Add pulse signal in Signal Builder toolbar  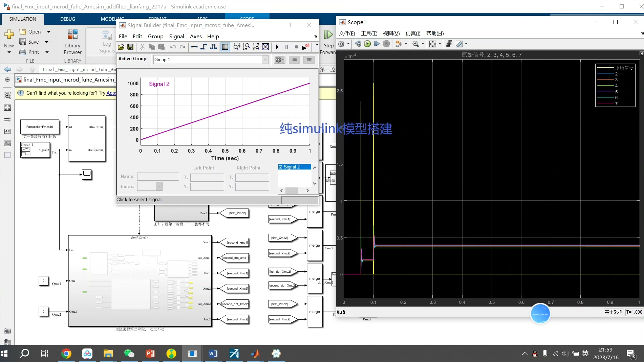[213, 47]
